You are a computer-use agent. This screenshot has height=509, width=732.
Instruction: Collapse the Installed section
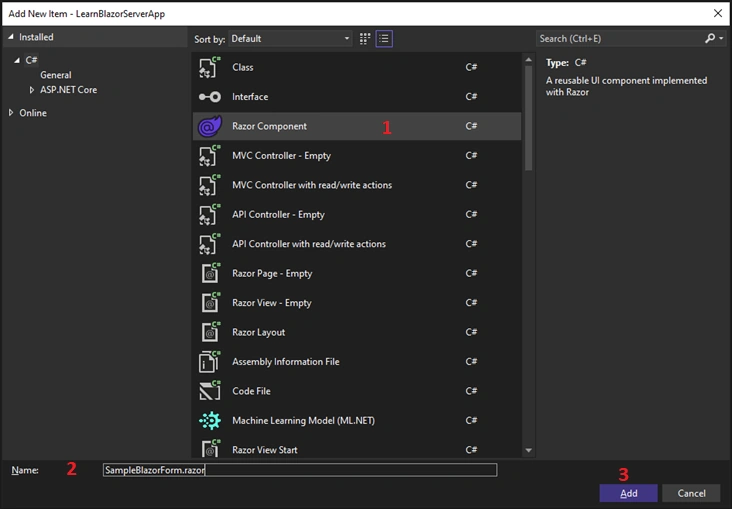click(x=11, y=37)
